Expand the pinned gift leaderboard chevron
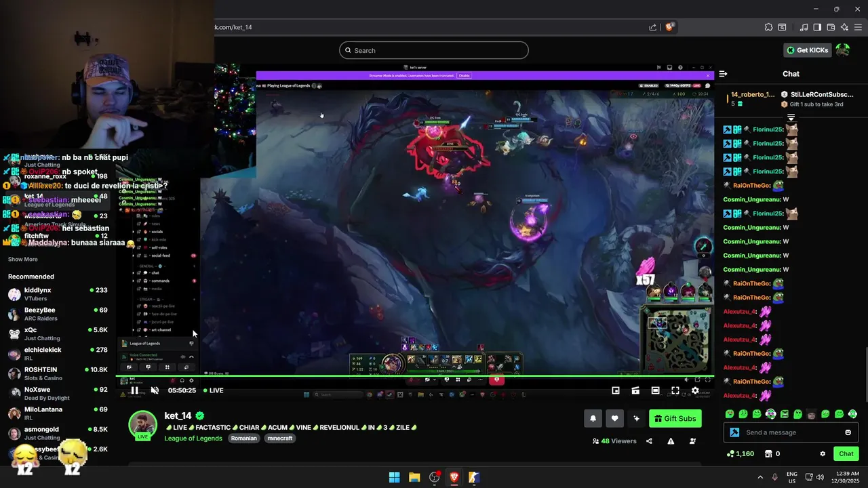The height and width of the screenshot is (488, 868). click(x=791, y=117)
